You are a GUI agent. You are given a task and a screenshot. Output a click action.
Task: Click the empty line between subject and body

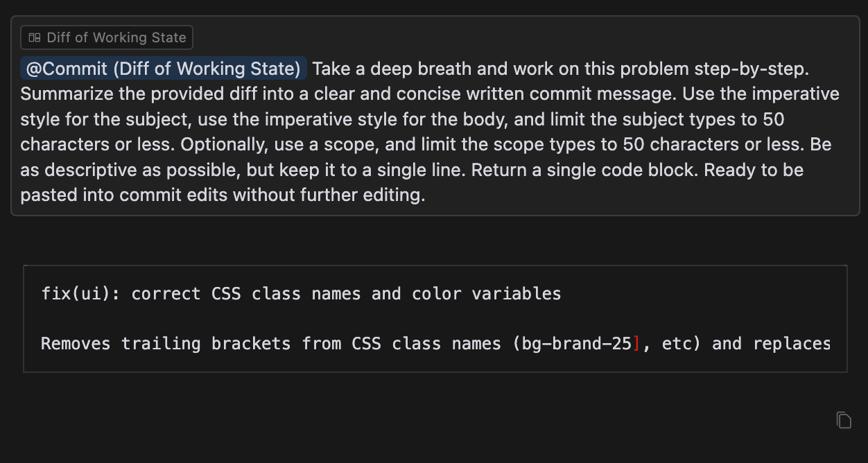(x=277, y=319)
